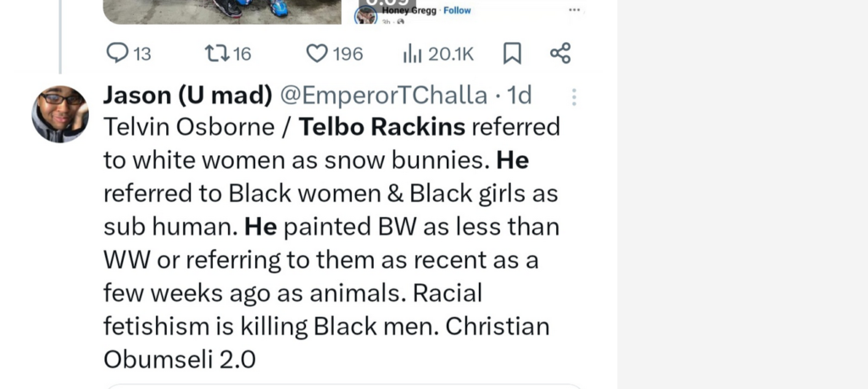Click Follow next to Honey Gregg

click(457, 10)
